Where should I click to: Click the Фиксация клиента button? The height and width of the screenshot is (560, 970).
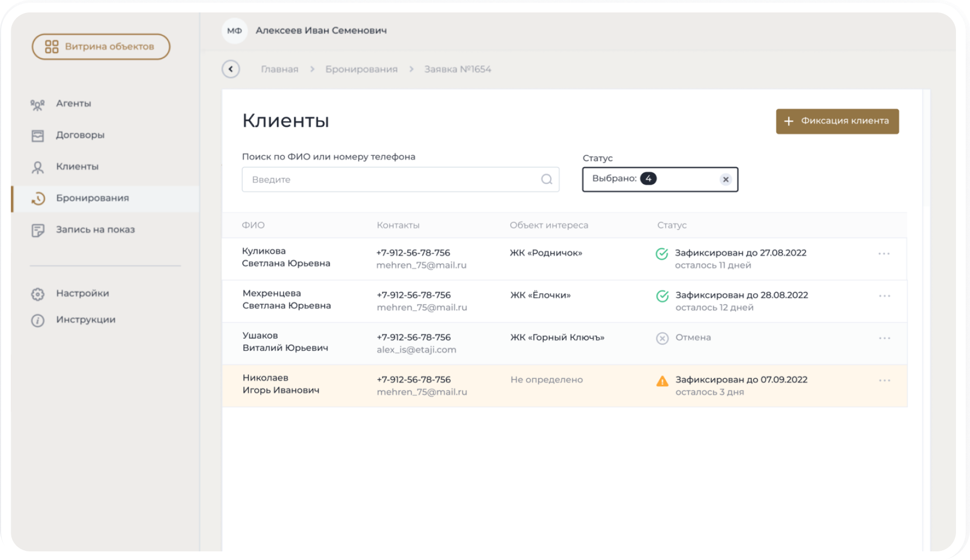[x=837, y=121]
